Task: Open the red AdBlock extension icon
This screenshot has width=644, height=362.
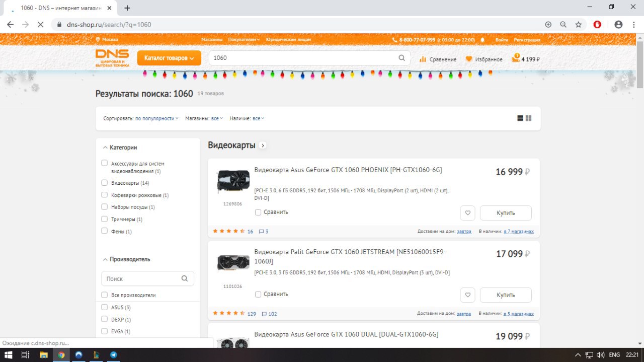Action: [597, 24]
